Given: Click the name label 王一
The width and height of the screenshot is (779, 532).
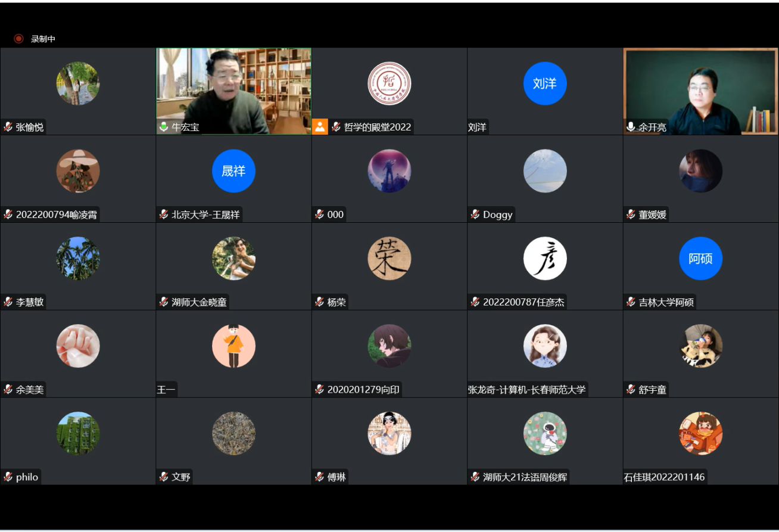Looking at the screenshot, I should [166, 390].
